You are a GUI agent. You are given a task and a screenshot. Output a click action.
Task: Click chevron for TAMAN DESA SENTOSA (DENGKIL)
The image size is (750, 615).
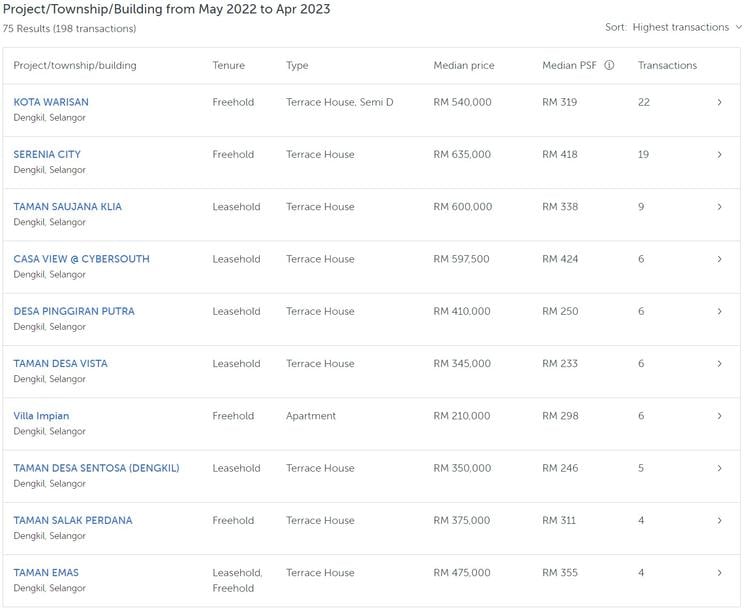pyautogui.click(x=719, y=468)
